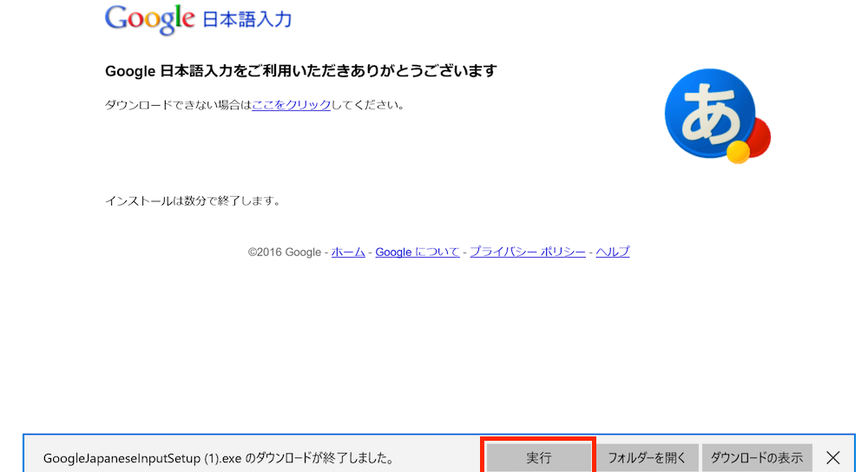Click the blue あ application icon
Image resolution: width=868 pixels, height=472 pixels.
click(718, 115)
